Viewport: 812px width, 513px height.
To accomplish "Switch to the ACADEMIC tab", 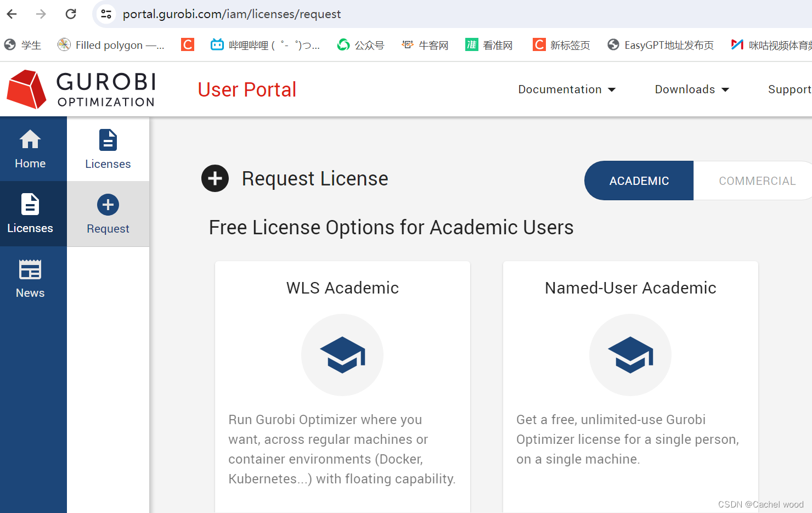I will pyautogui.click(x=639, y=181).
